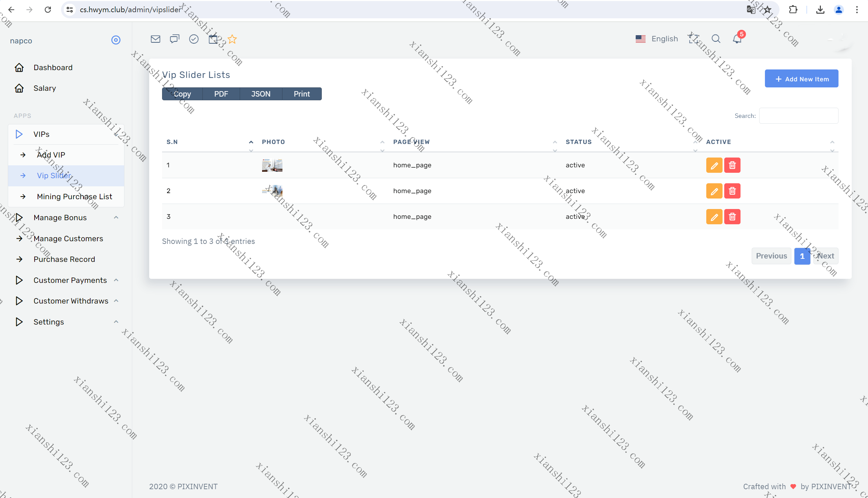View site information icon in address bar
This screenshot has height=498, width=868.
point(70,9)
